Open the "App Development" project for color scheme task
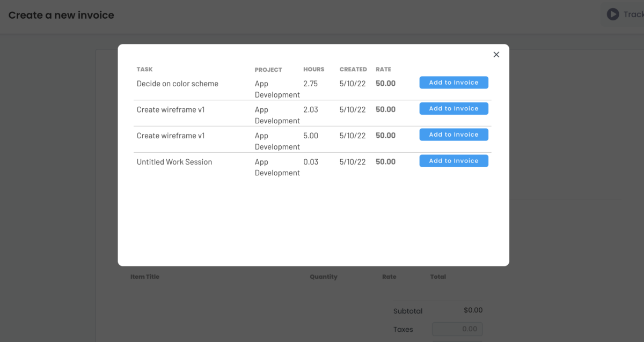The width and height of the screenshot is (644, 342). point(277,89)
